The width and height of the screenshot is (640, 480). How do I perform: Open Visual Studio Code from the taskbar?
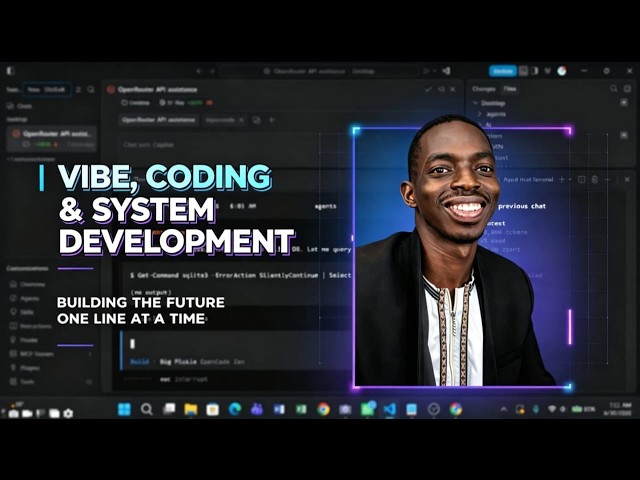389,409
